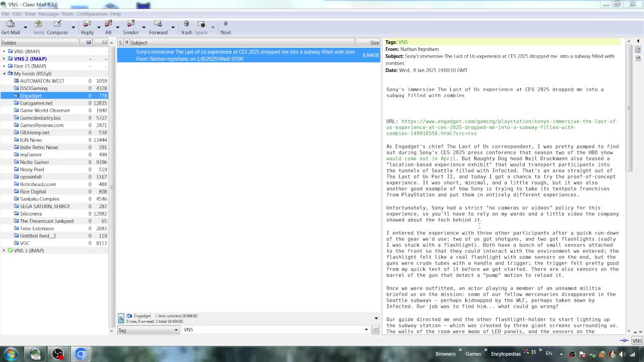This screenshot has width=644, height=362.
Task: Open the Siliconera feed folder
Action: [31, 214]
